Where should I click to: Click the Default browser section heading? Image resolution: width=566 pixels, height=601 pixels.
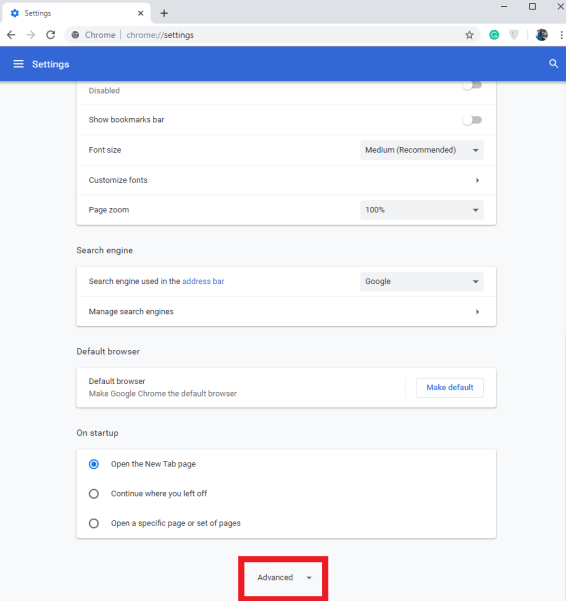pyautogui.click(x=108, y=351)
